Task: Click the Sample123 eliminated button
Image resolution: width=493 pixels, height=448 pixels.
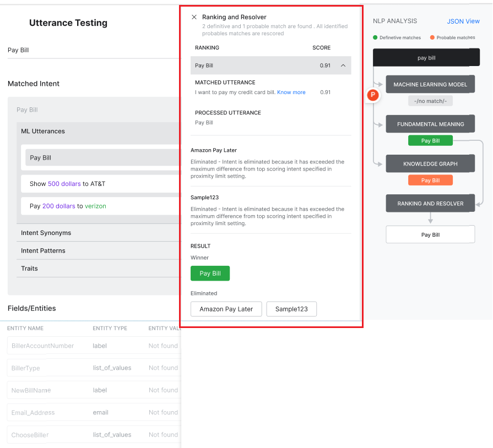Action: pyautogui.click(x=291, y=309)
